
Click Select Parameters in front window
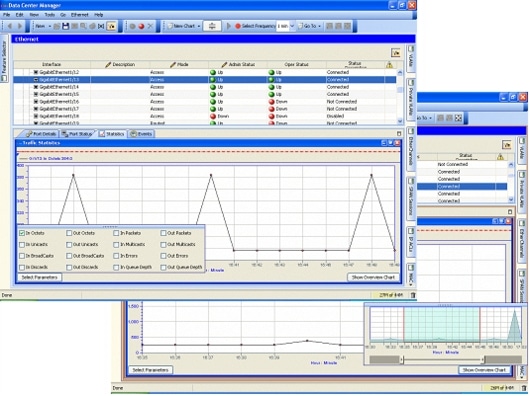(x=40, y=277)
